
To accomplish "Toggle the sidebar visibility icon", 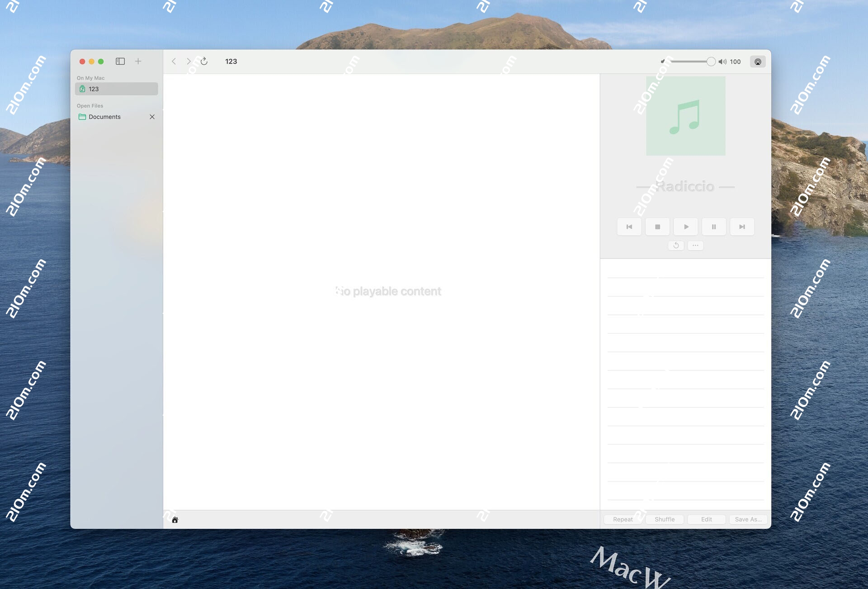I will pos(120,61).
